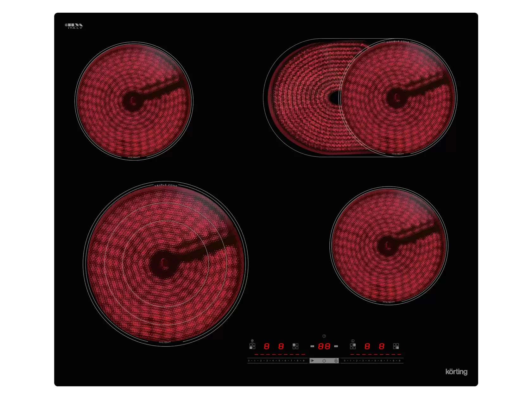Tap the central timer "88" display
This screenshot has width=532, height=399.
coord(324,346)
